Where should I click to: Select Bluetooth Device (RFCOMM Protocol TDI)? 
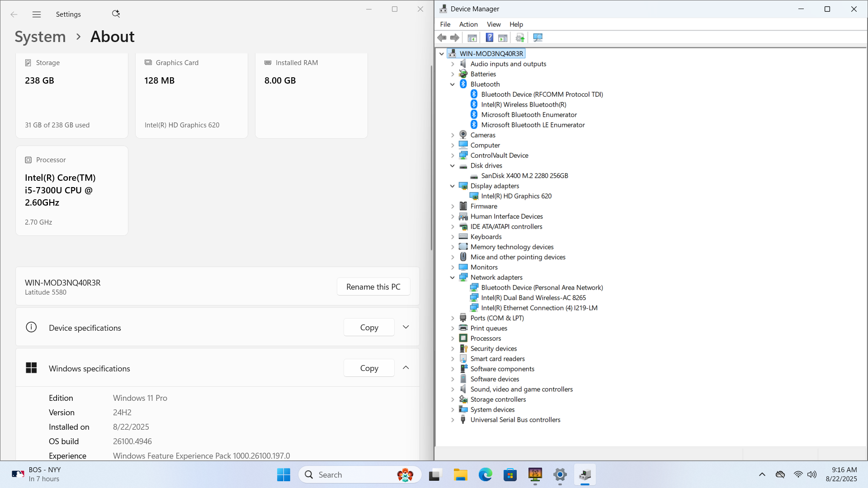coord(542,94)
